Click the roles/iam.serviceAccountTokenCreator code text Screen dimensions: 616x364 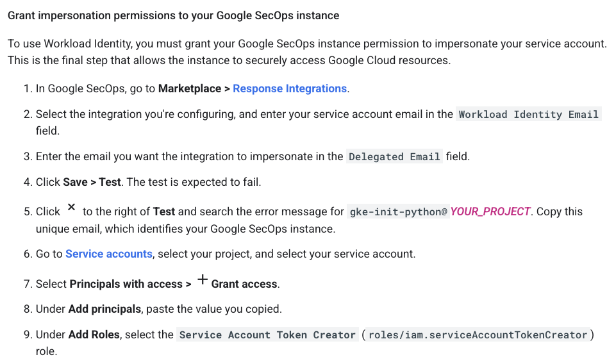[478, 335]
